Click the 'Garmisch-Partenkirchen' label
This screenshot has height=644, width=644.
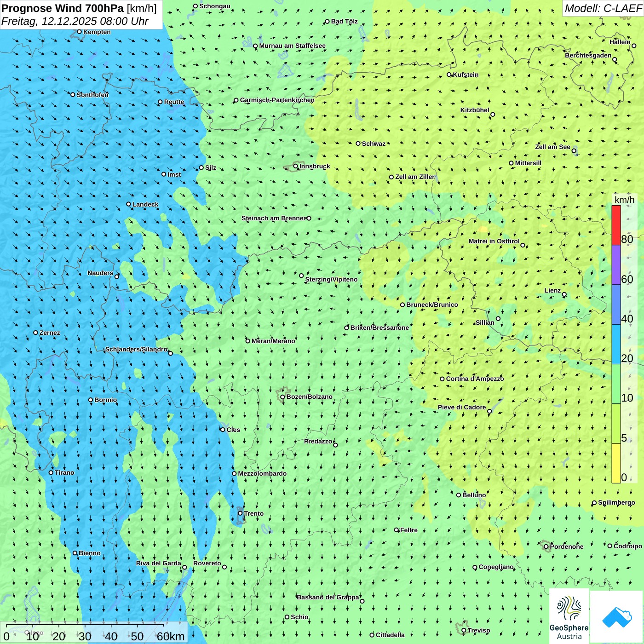(277, 100)
